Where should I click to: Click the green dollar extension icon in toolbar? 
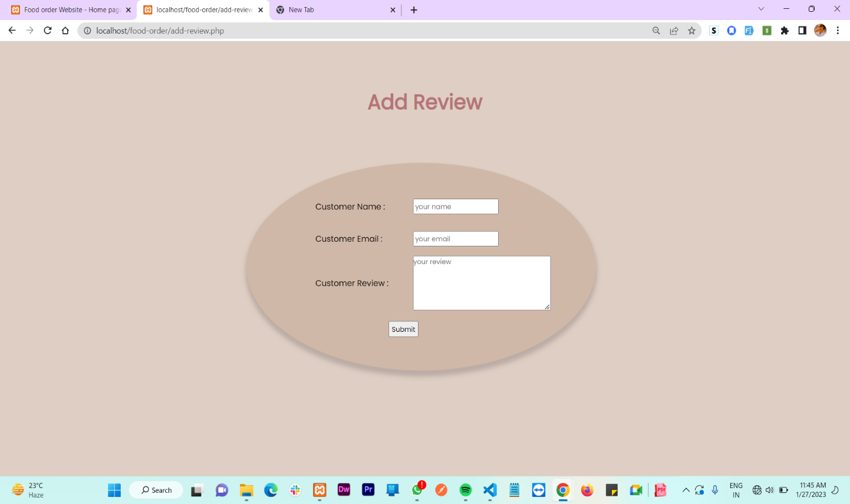(767, 30)
